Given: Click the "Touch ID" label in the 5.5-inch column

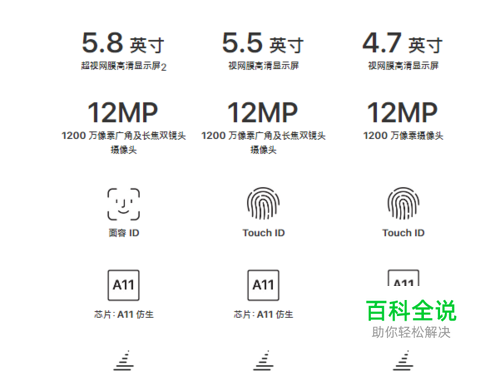Looking at the screenshot, I should point(264,233).
